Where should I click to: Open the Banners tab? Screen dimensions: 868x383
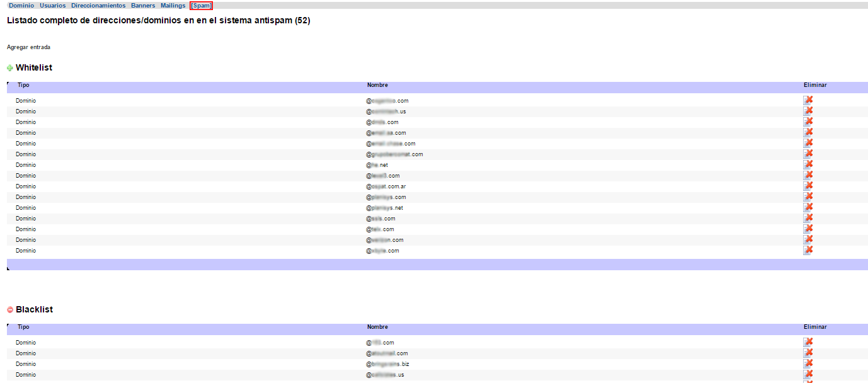(143, 6)
